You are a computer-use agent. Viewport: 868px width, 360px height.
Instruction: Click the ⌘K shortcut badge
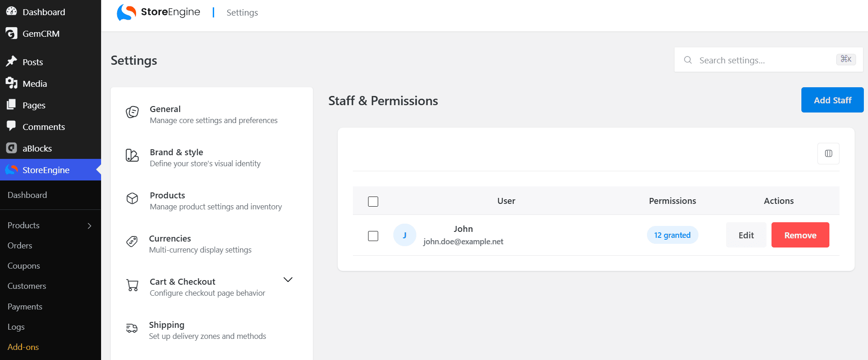click(x=846, y=59)
